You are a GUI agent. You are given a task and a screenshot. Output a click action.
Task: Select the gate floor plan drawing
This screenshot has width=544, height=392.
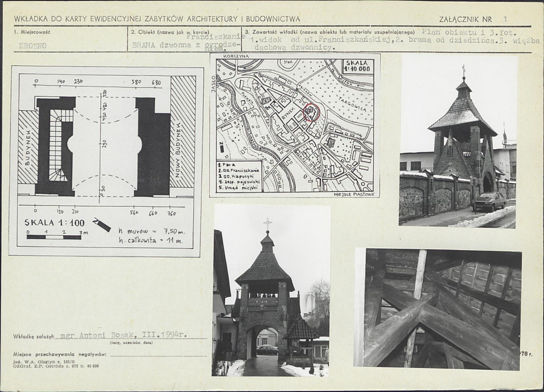104,161
